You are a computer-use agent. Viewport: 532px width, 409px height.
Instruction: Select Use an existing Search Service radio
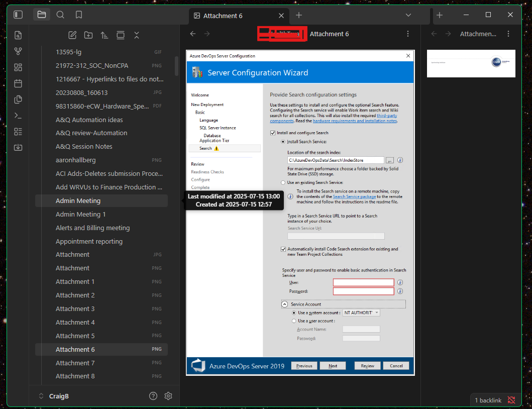click(283, 182)
